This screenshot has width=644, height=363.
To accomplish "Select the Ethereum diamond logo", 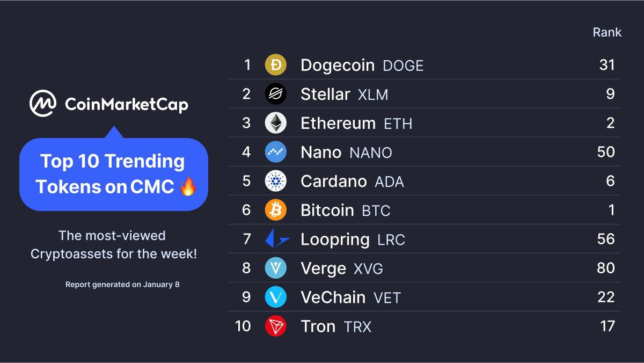I will pos(276,123).
